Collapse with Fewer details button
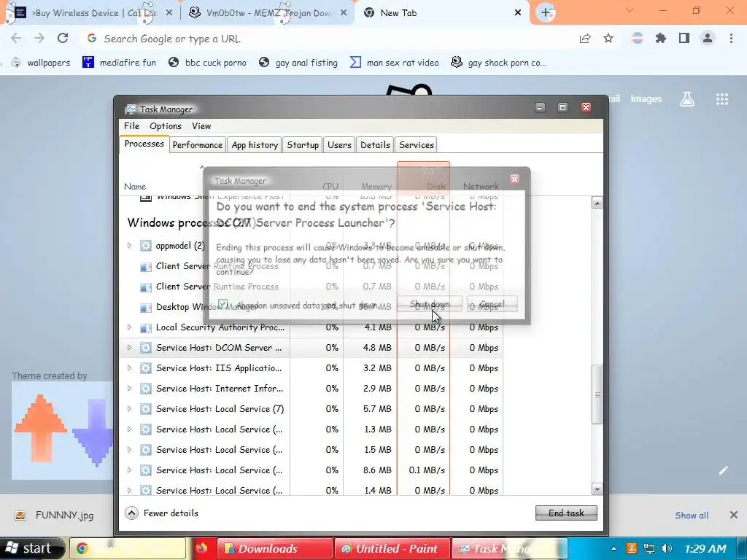This screenshot has width=747, height=560. point(161,513)
